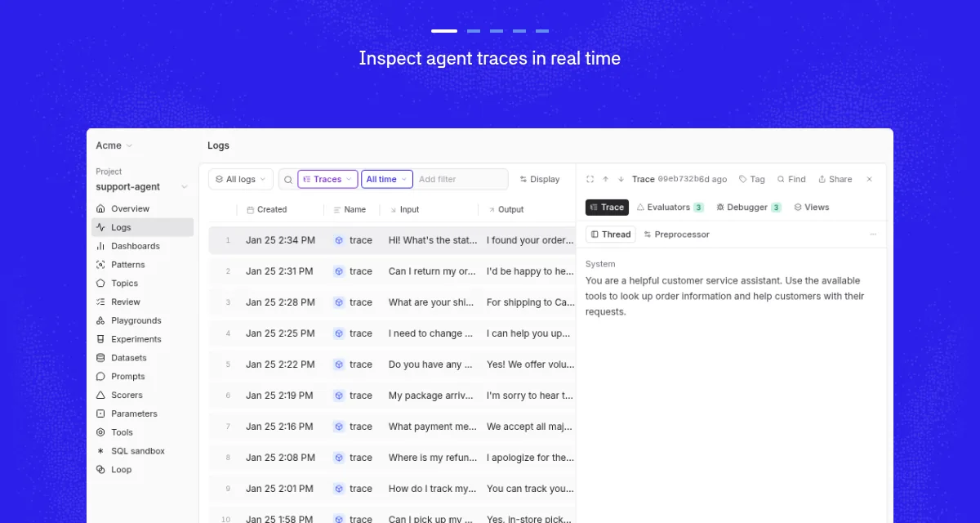This screenshot has width=980, height=523.
Task: Select the Preprocessor view
Action: (676, 235)
